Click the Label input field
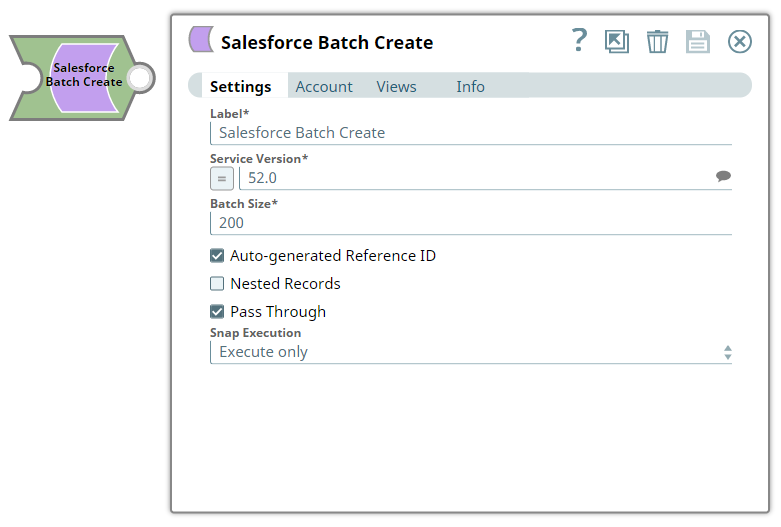 click(471, 133)
